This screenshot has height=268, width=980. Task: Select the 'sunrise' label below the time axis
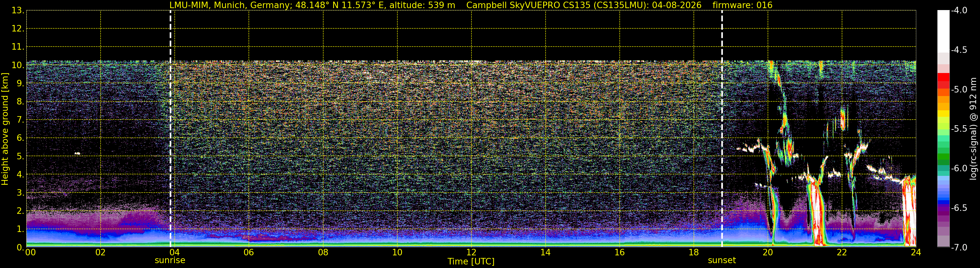click(x=170, y=261)
